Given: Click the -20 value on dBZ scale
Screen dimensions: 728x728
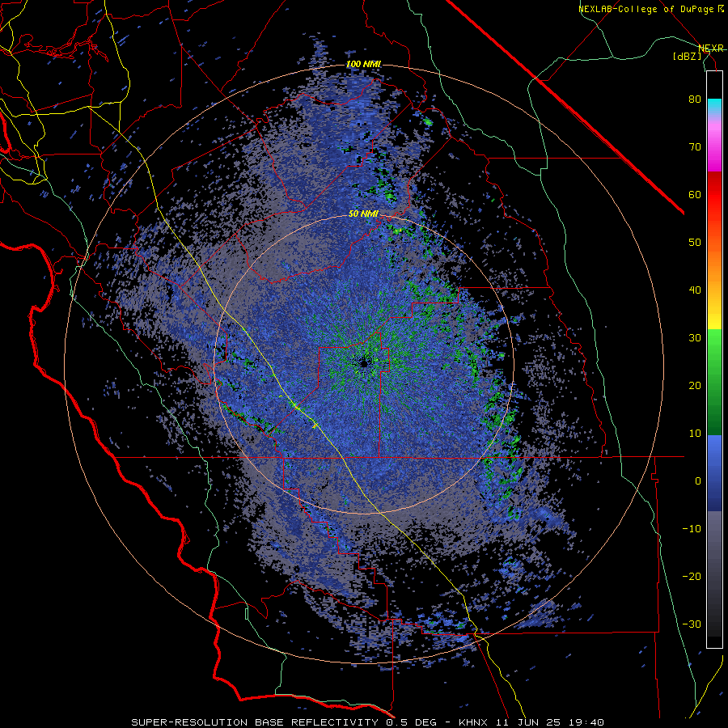Looking at the screenshot, I should pos(692,576).
